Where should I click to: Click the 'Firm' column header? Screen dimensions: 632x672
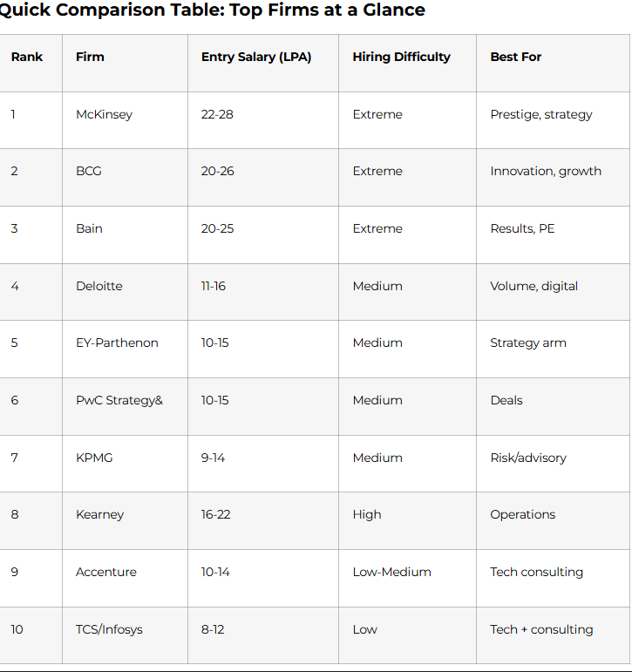tap(90, 57)
